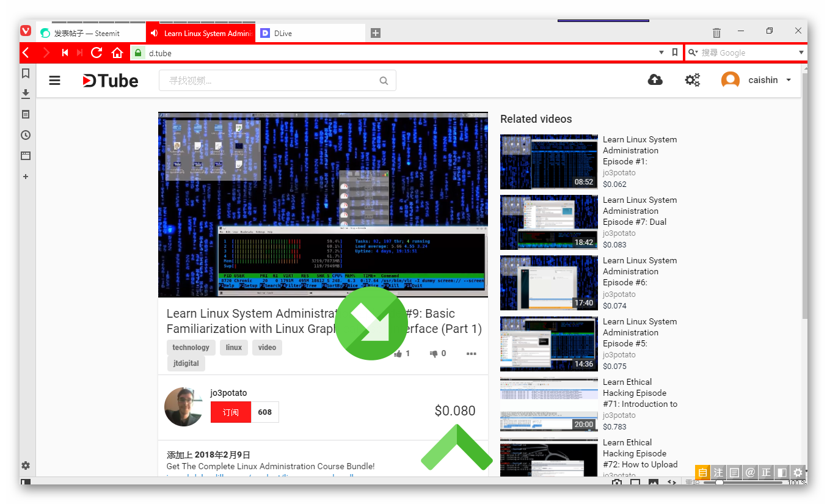827x504 pixels.
Task: Go to the browser home page
Action: click(x=117, y=53)
